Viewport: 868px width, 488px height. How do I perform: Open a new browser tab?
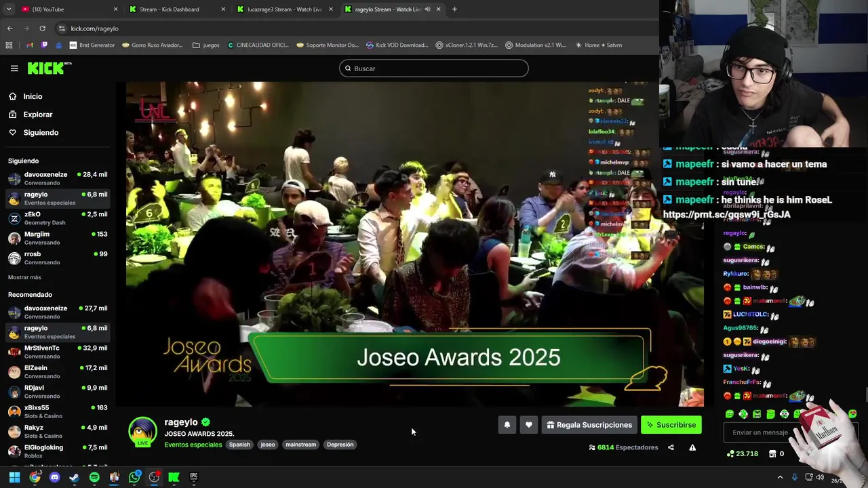point(454,9)
